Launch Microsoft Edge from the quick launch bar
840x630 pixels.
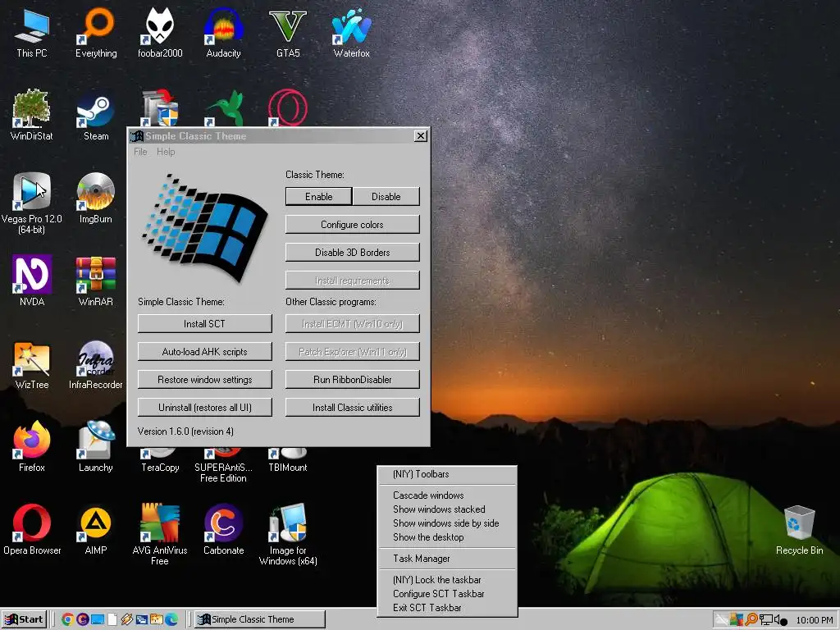click(x=171, y=619)
